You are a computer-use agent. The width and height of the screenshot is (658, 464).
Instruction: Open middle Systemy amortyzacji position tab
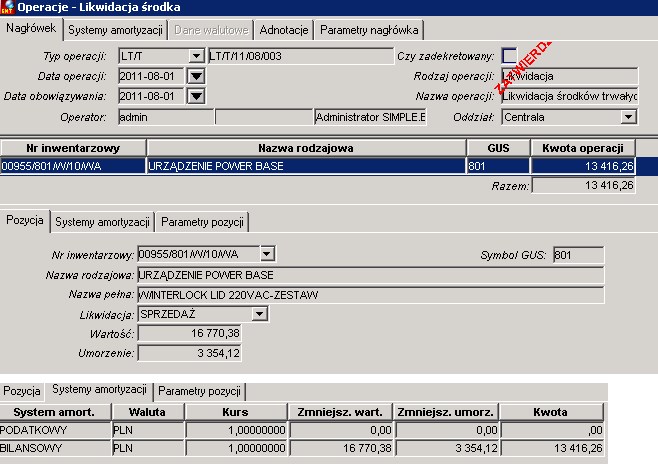102,222
